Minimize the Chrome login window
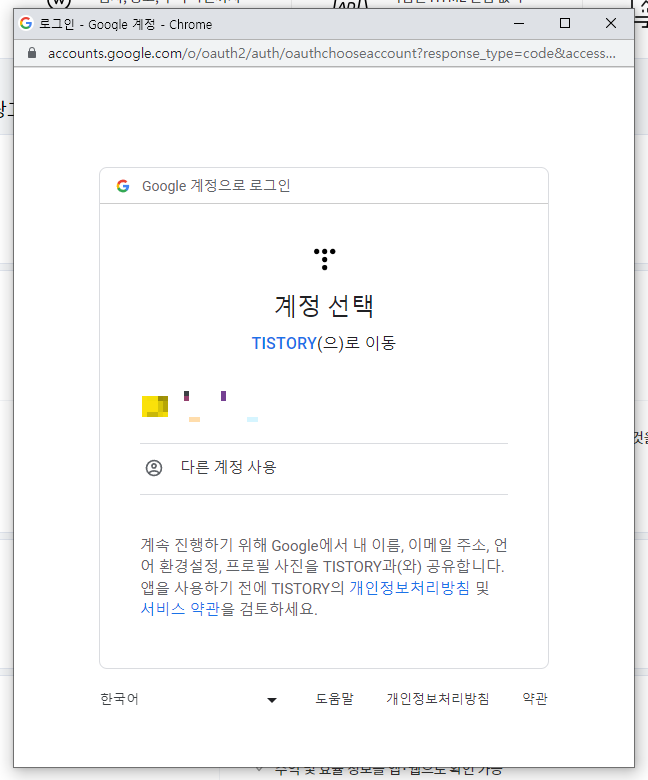648x780 pixels. pos(519,23)
